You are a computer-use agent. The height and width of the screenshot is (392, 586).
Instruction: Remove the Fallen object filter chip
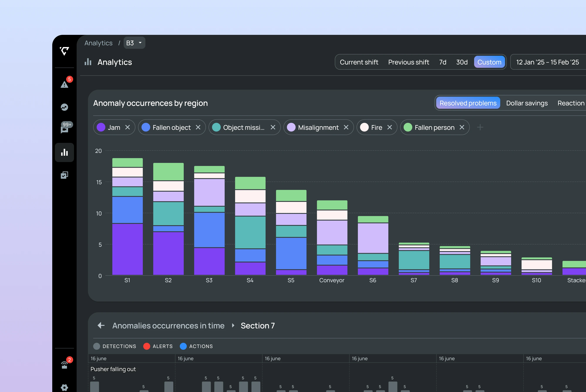[198, 127]
